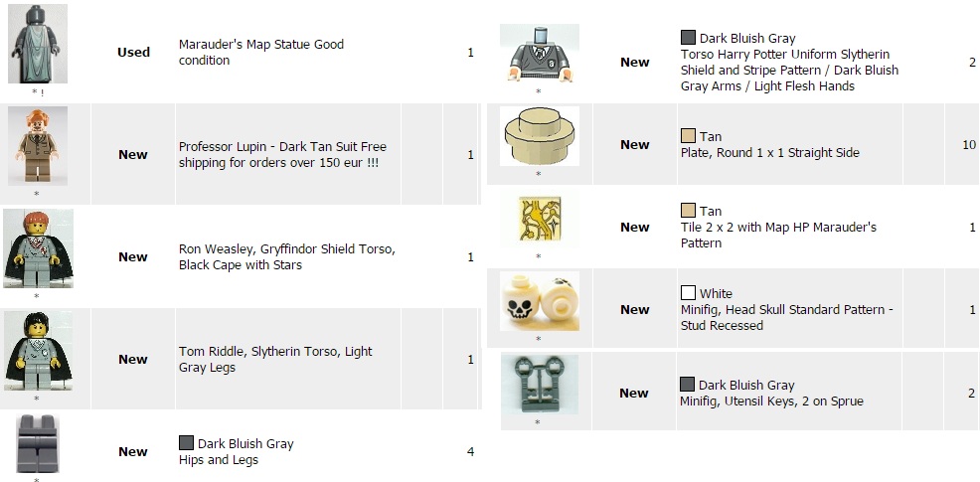Click Tan swatch above Plate, Round 1 x 1
The height and width of the screenshot is (482, 980).
[x=688, y=136]
